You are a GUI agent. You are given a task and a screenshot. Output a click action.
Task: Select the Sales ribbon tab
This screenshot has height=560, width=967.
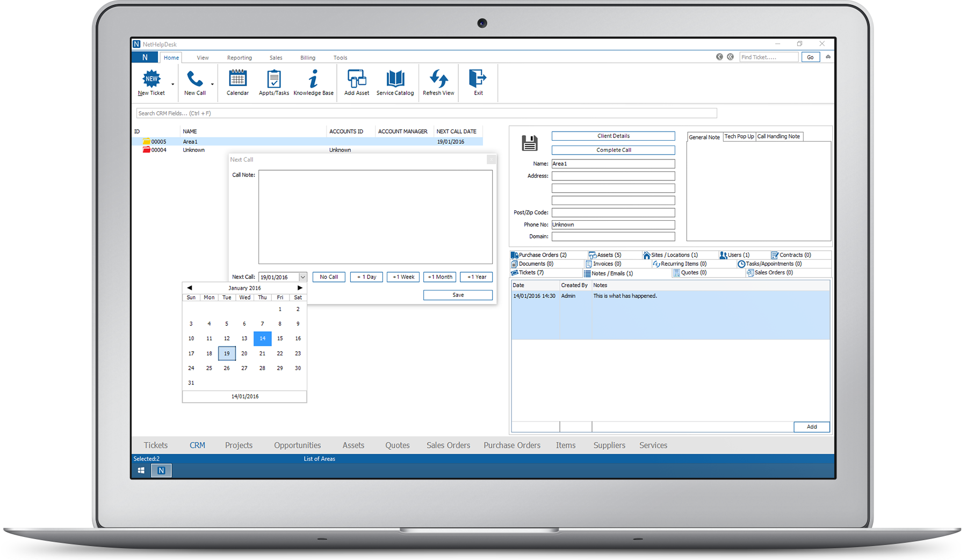[x=276, y=57]
